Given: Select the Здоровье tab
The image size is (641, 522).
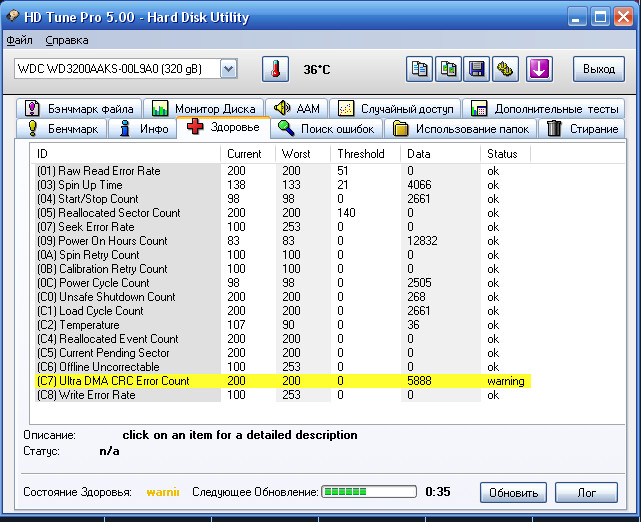Looking at the screenshot, I should 223,128.
